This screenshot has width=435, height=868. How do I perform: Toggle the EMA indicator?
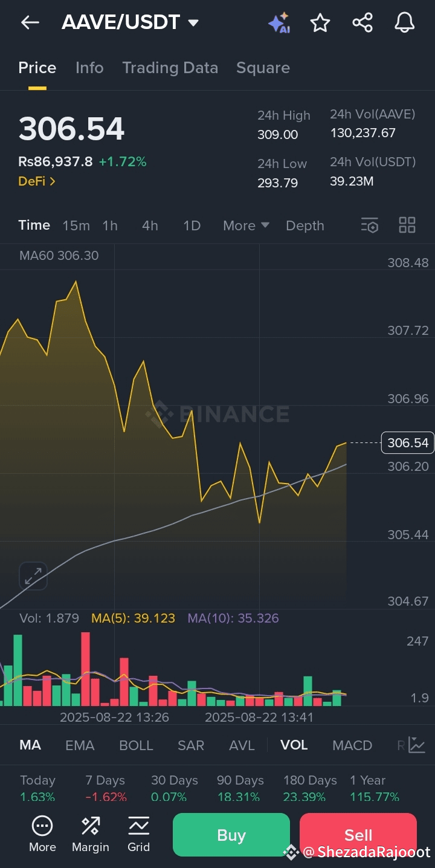click(x=80, y=745)
